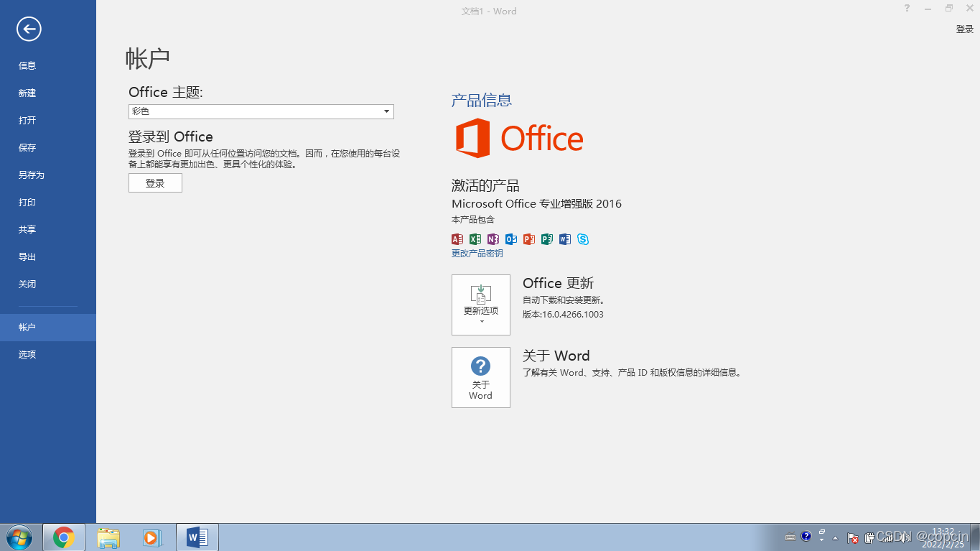Open the 信息 page
The width and height of the screenshot is (980, 551).
click(x=48, y=65)
